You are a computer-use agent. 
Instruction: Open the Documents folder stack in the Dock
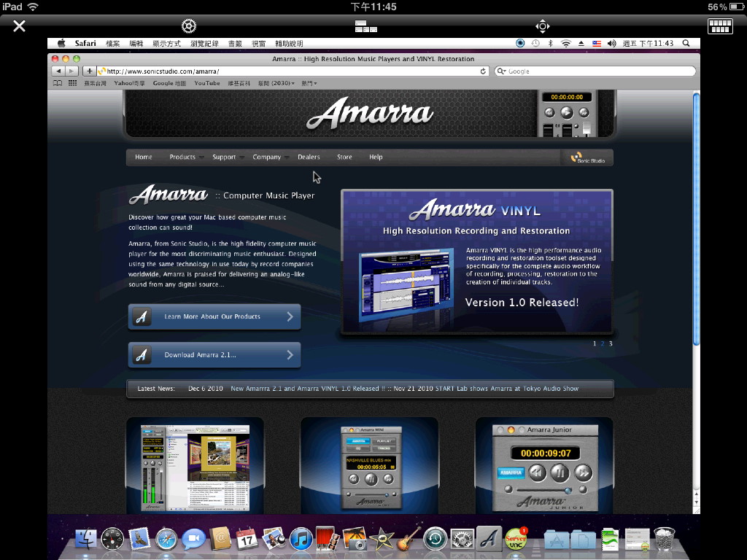(583, 540)
